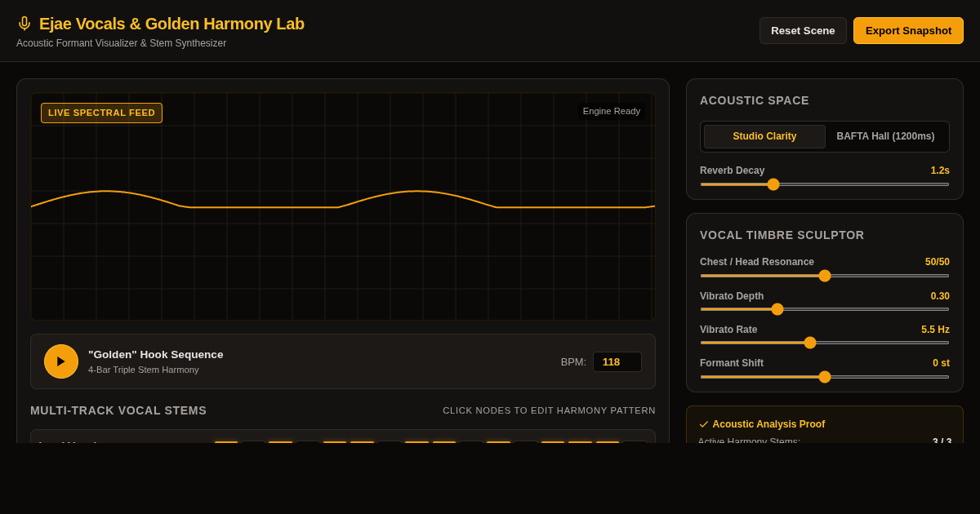Viewport: 980px width, 514px height.
Task: Click the Vibrato Depth value 0.30
Action: [x=940, y=296]
